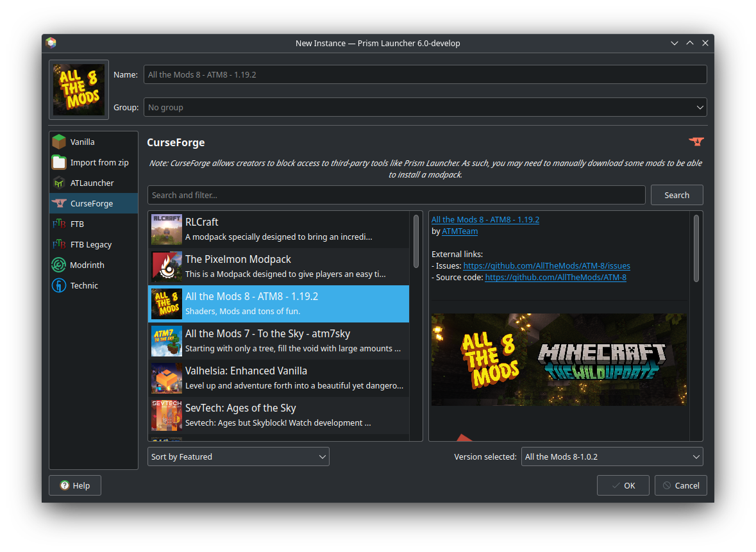Click the All the Mods 8 instance icon
Image resolution: width=756 pixels, height=552 pixels.
pyautogui.click(x=79, y=90)
